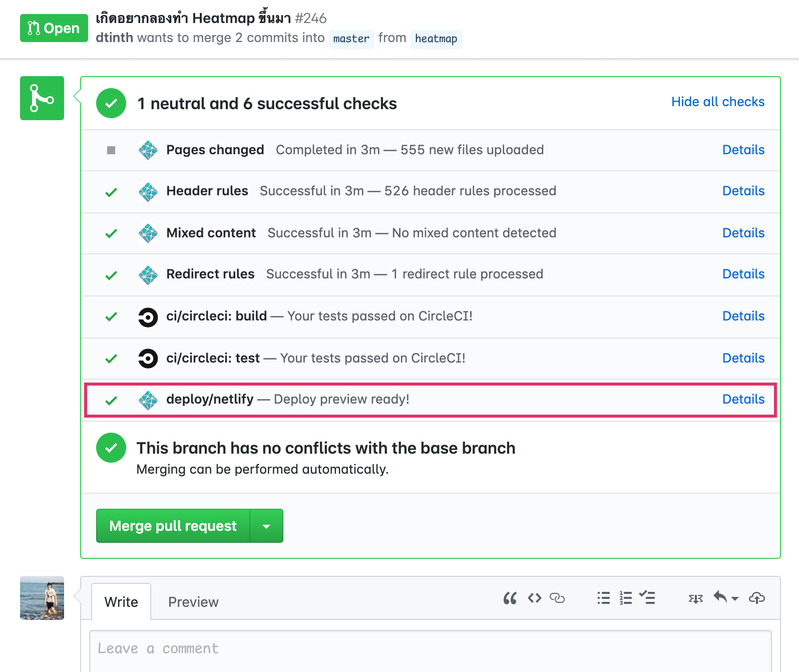Insert a bulleted list
This screenshot has width=799, height=672.
click(x=604, y=598)
